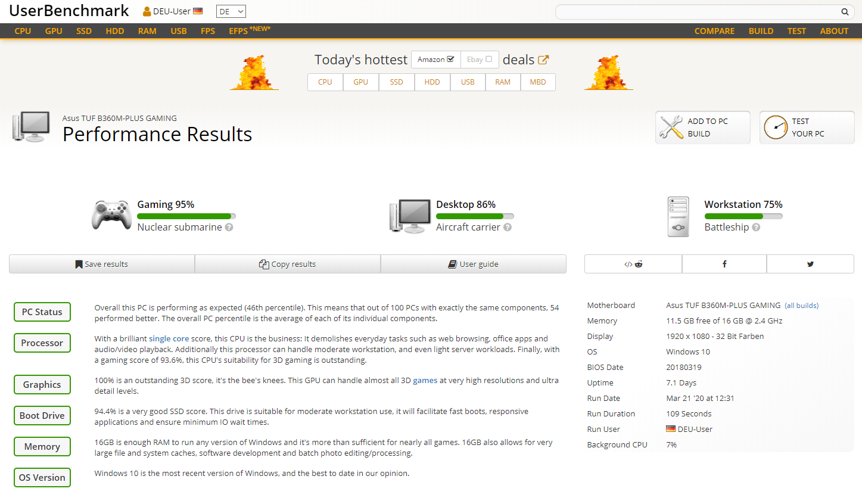Select SSD deals tab
Viewport: 862px width, 504px height.
pyautogui.click(x=397, y=82)
